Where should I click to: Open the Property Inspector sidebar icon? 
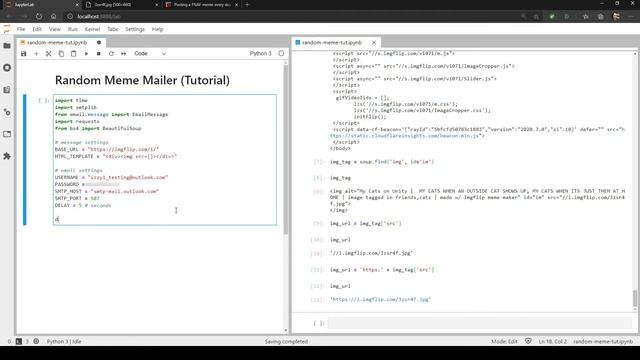coord(7,112)
